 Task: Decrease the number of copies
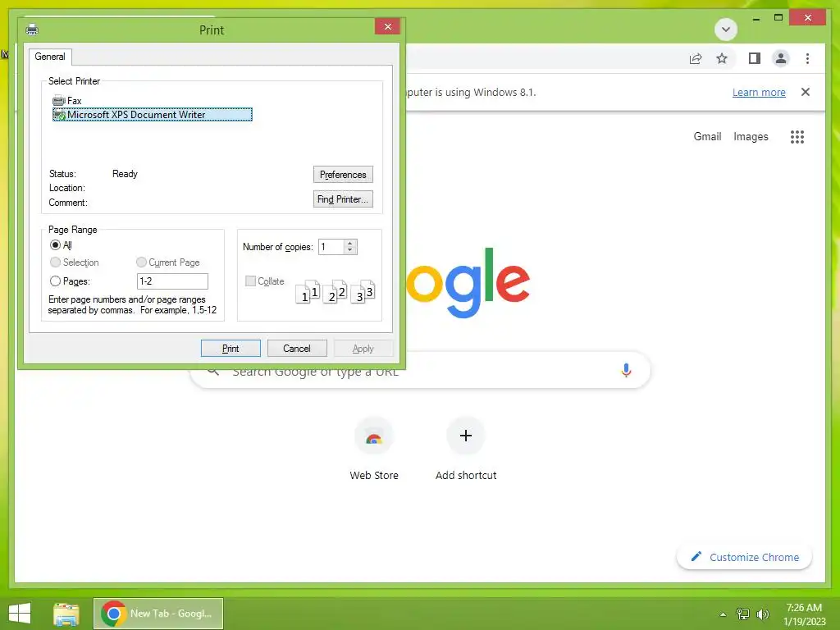[x=349, y=251]
